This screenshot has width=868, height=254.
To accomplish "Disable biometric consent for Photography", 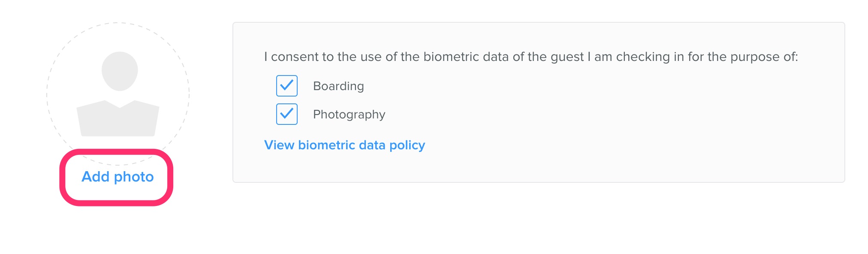I will click(x=287, y=114).
